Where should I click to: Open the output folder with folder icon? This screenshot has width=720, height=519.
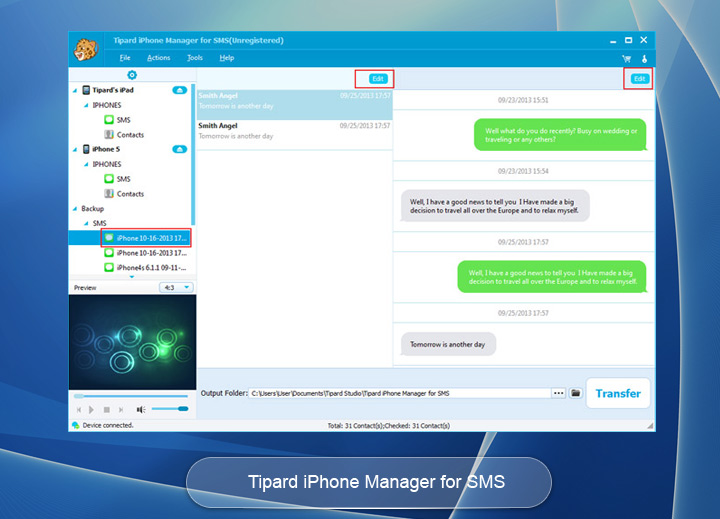coord(575,393)
